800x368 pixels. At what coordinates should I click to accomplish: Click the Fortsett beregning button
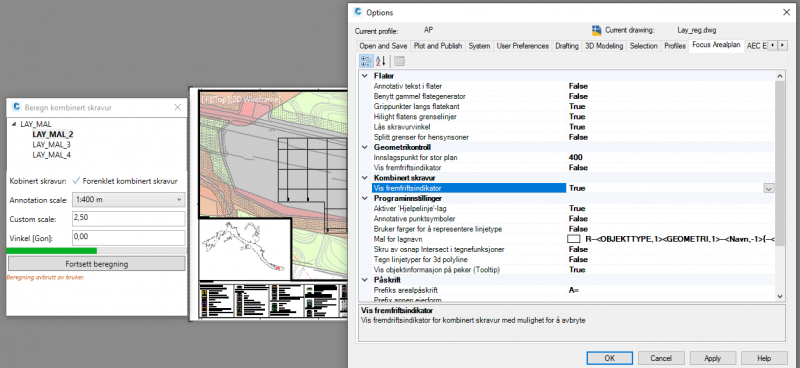pos(96,264)
